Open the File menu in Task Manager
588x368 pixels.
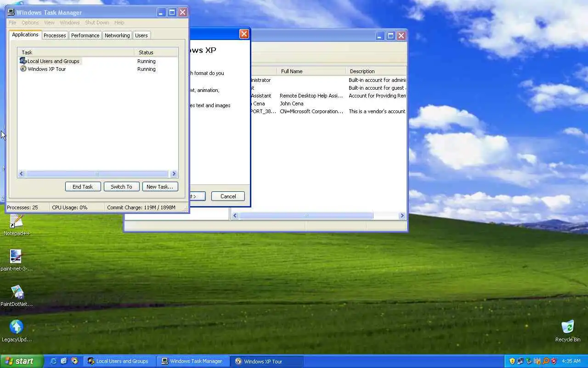(12, 23)
